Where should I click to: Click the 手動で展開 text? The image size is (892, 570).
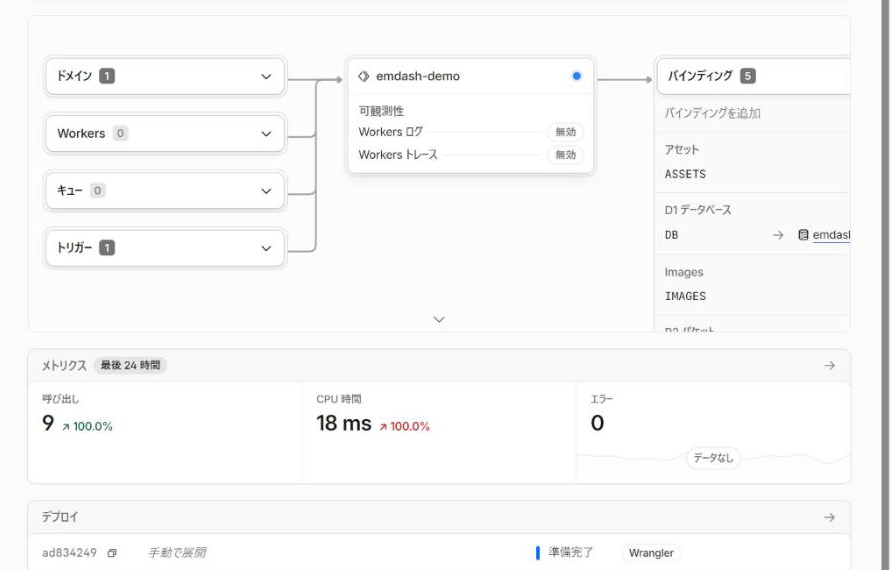[x=177, y=553]
